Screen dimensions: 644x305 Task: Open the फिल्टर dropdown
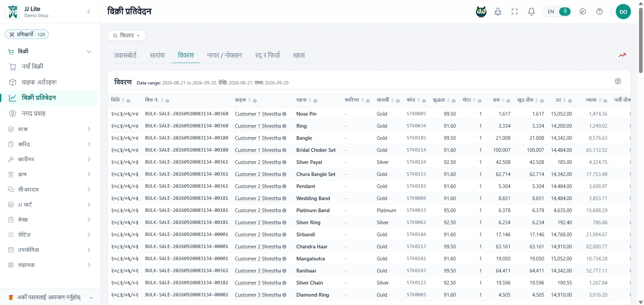[x=126, y=36]
